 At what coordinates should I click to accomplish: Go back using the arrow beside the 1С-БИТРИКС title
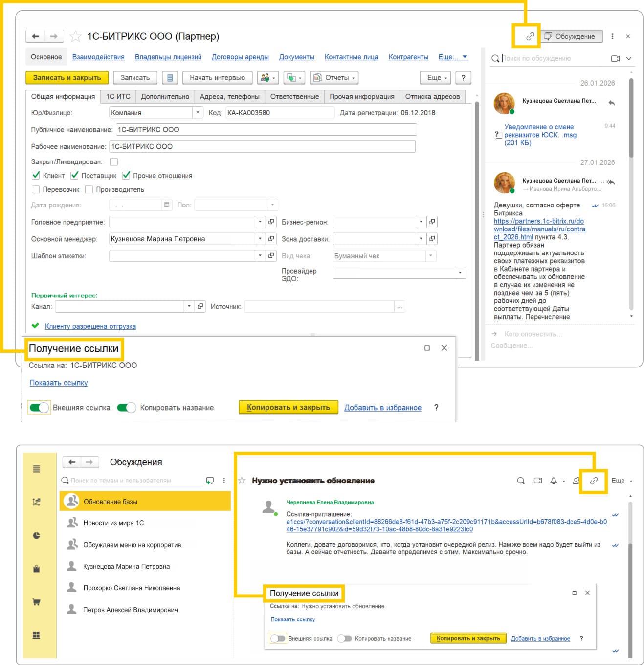pyautogui.click(x=36, y=36)
